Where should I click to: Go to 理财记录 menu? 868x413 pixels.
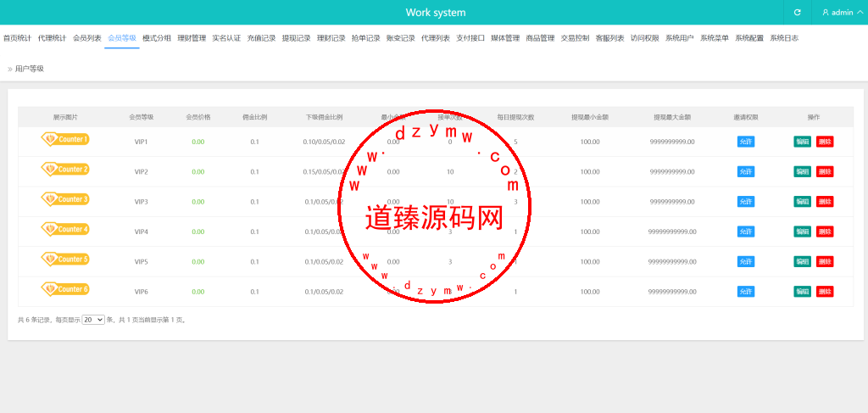tap(331, 38)
